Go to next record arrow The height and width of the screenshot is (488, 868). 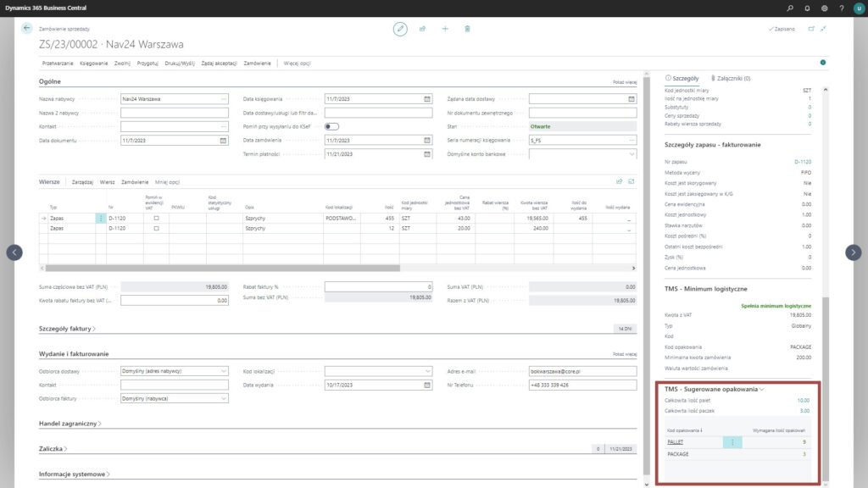coord(853,252)
